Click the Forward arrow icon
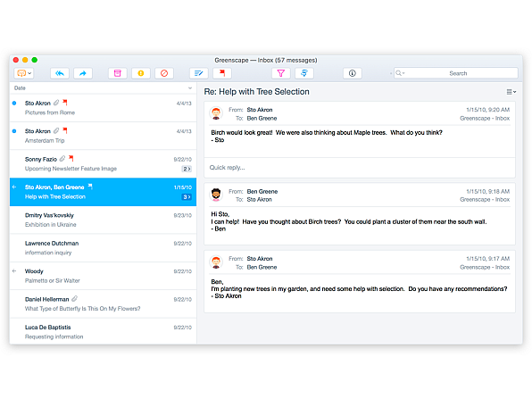The width and height of the screenshot is (532, 399). [x=83, y=73]
